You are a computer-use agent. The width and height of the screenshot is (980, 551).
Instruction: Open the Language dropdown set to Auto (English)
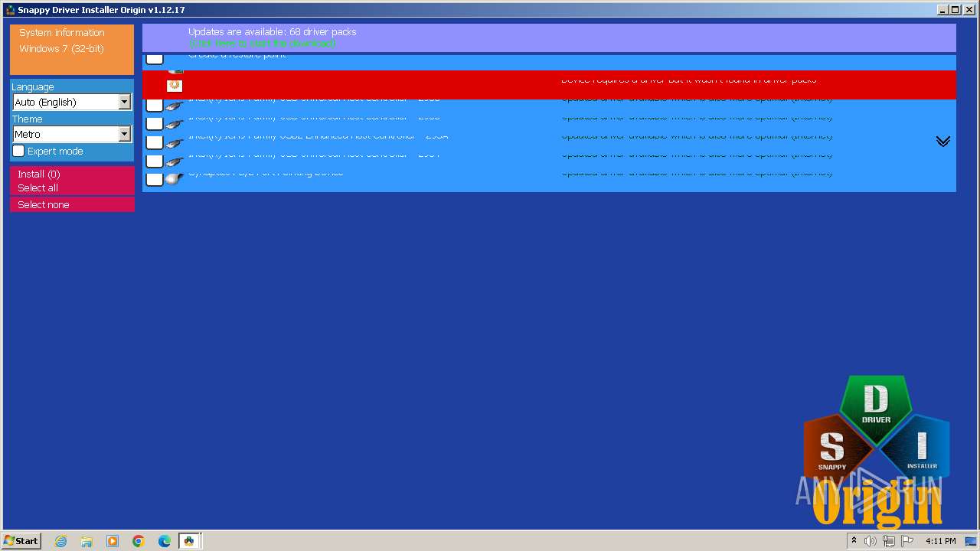[x=72, y=102]
